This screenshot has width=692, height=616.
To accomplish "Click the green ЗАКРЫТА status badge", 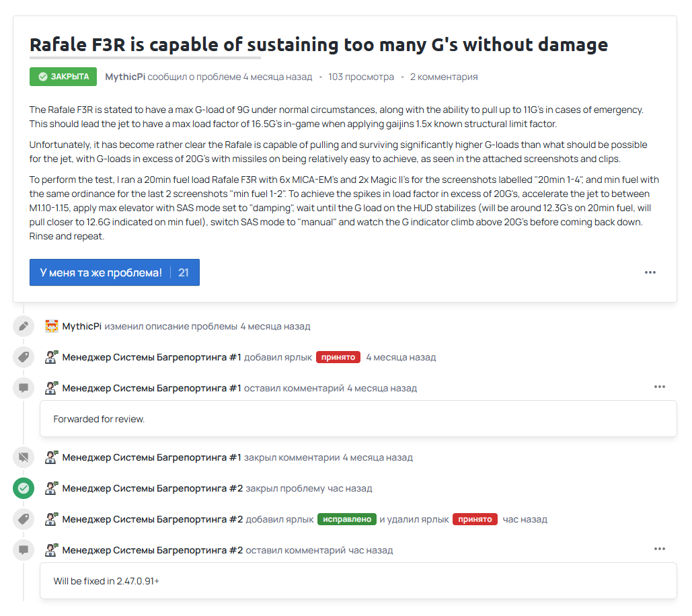I will point(63,77).
